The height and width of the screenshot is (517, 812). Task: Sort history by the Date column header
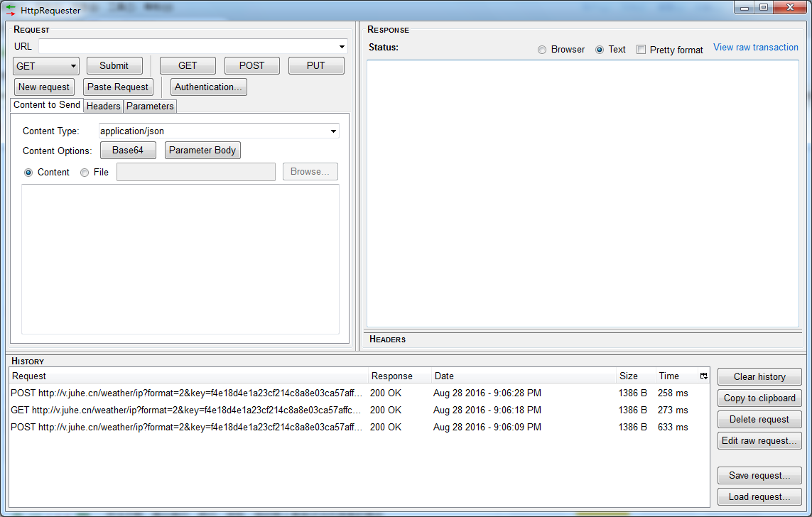pyautogui.click(x=524, y=376)
